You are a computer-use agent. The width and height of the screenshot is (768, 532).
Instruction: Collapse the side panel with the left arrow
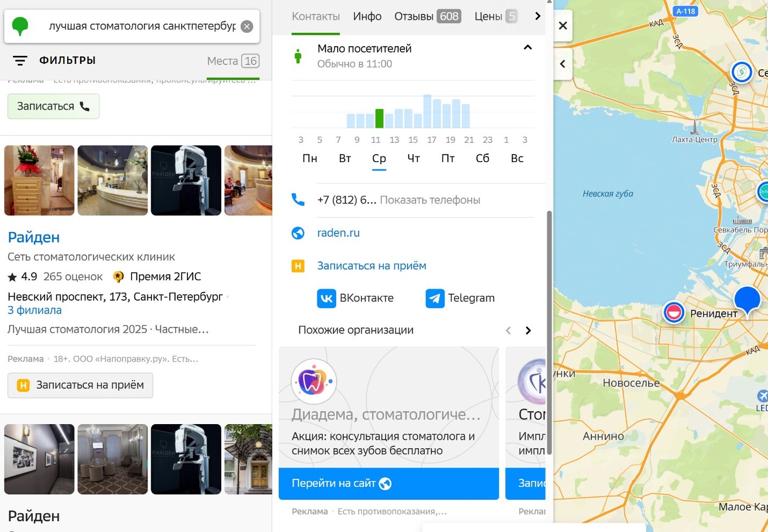(563, 64)
